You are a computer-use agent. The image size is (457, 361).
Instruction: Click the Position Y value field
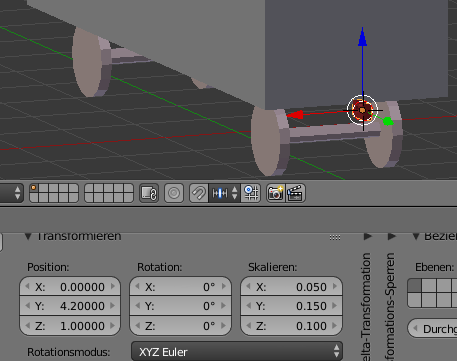tap(70, 306)
